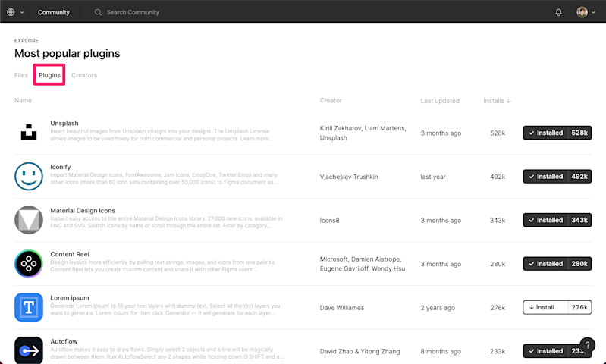Screen dimensions: 606x364
Task: Switch to the Files tab
Action: (21, 75)
